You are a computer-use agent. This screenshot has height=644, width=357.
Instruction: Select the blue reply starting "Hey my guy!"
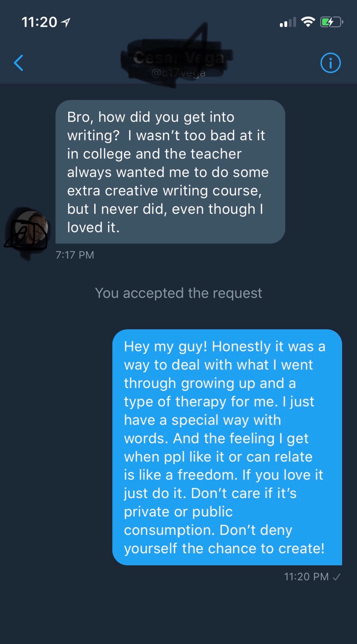pos(227,447)
